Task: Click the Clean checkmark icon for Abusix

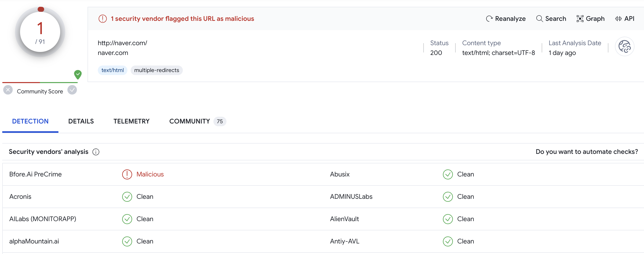Action: pos(448,174)
